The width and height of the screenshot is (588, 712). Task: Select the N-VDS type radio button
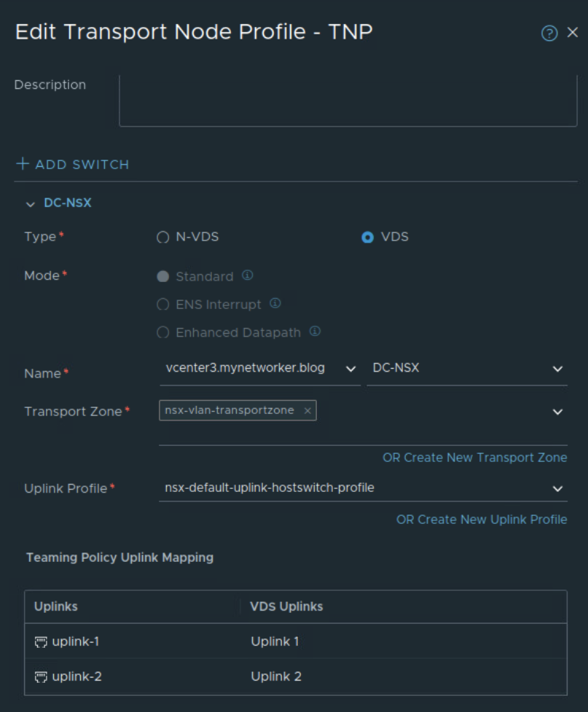tap(163, 238)
